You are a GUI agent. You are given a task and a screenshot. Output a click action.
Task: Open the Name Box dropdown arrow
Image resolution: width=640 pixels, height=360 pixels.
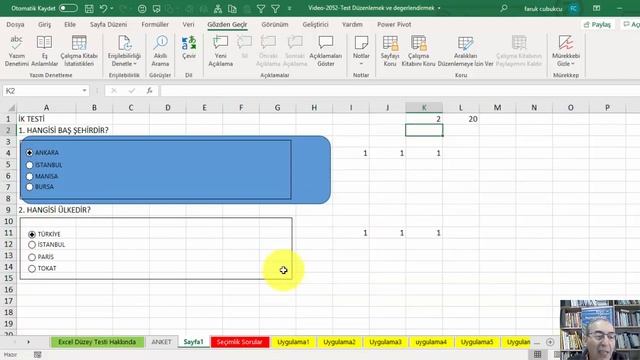click(x=84, y=91)
